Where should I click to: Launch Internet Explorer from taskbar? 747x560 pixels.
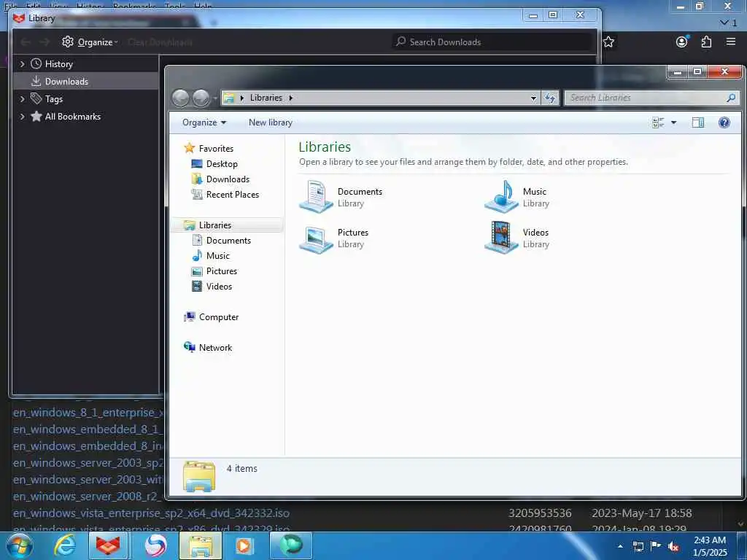click(64, 545)
